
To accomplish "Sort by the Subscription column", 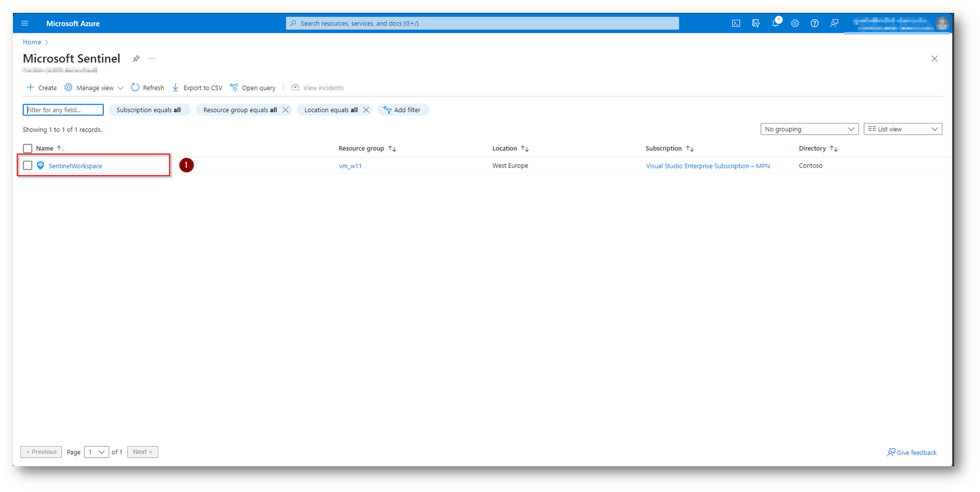I will point(669,149).
